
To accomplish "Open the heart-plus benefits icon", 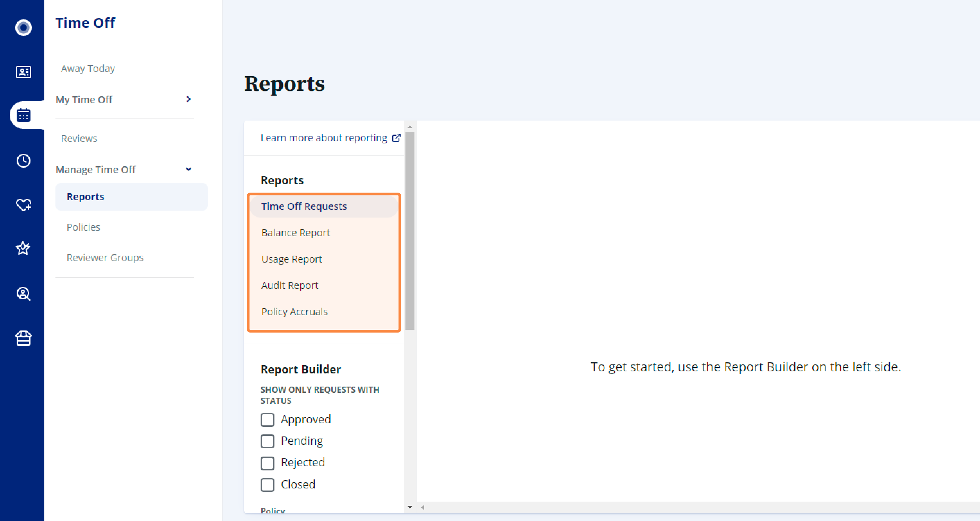I will [23, 205].
